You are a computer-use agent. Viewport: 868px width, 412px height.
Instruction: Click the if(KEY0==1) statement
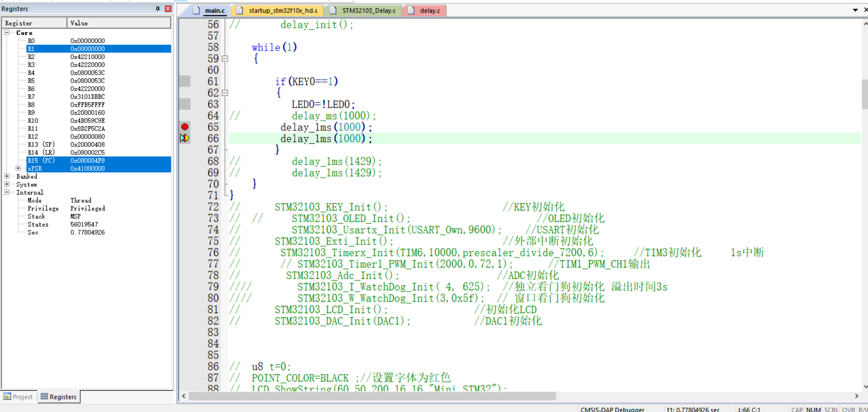pos(306,82)
